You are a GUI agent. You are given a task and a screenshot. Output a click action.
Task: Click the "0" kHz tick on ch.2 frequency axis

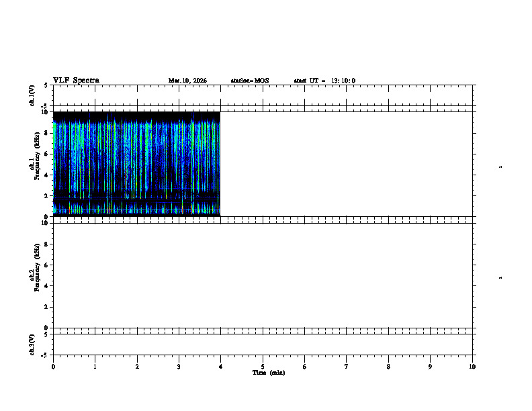46,328
